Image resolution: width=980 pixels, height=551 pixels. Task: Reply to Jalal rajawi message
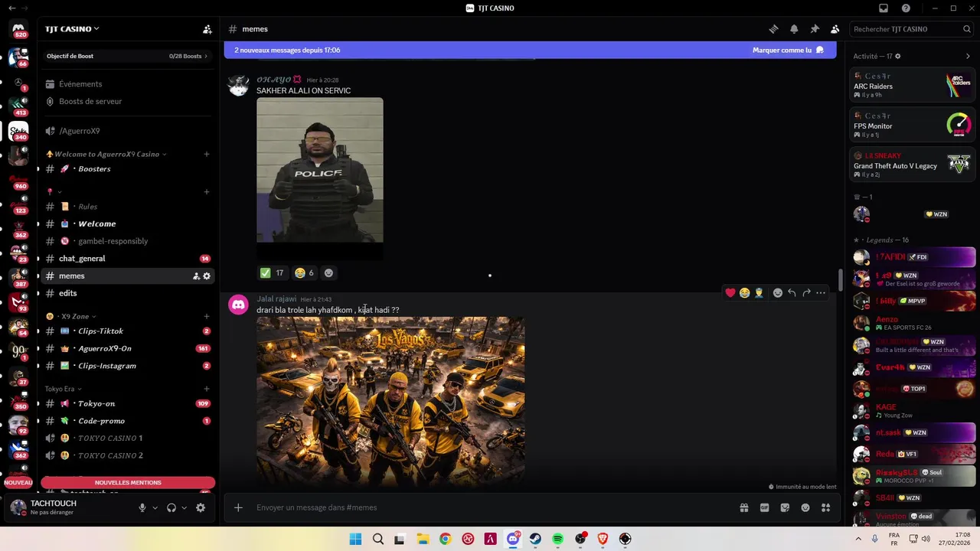(792, 292)
